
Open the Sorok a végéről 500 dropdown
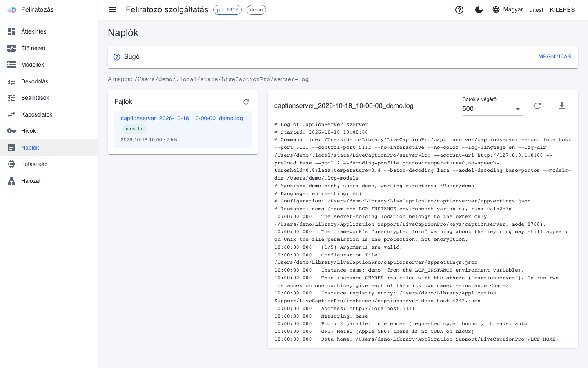point(492,109)
